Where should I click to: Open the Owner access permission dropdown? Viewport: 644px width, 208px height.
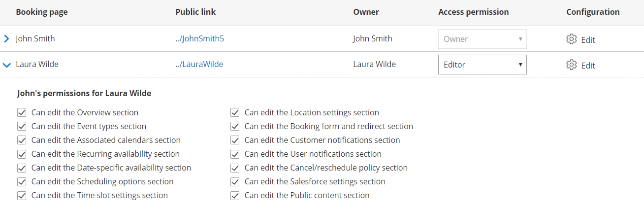482,39
